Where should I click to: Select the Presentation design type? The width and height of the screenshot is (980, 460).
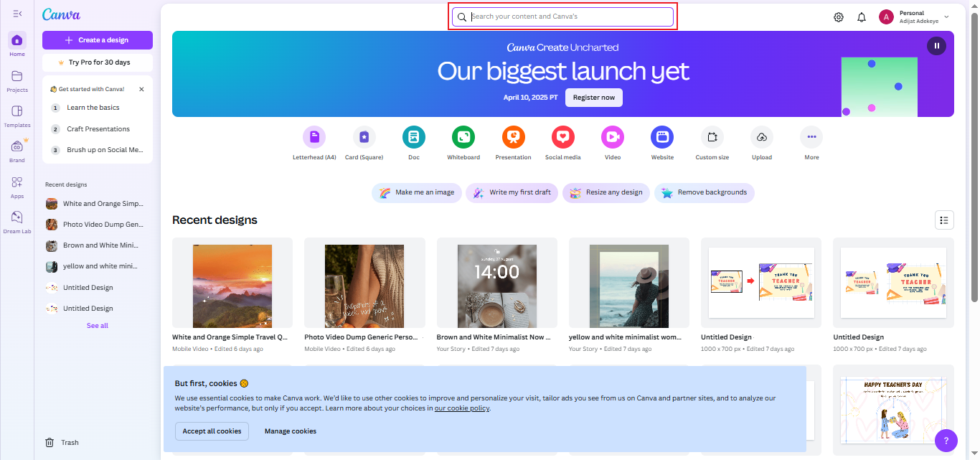pyautogui.click(x=513, y=144)
